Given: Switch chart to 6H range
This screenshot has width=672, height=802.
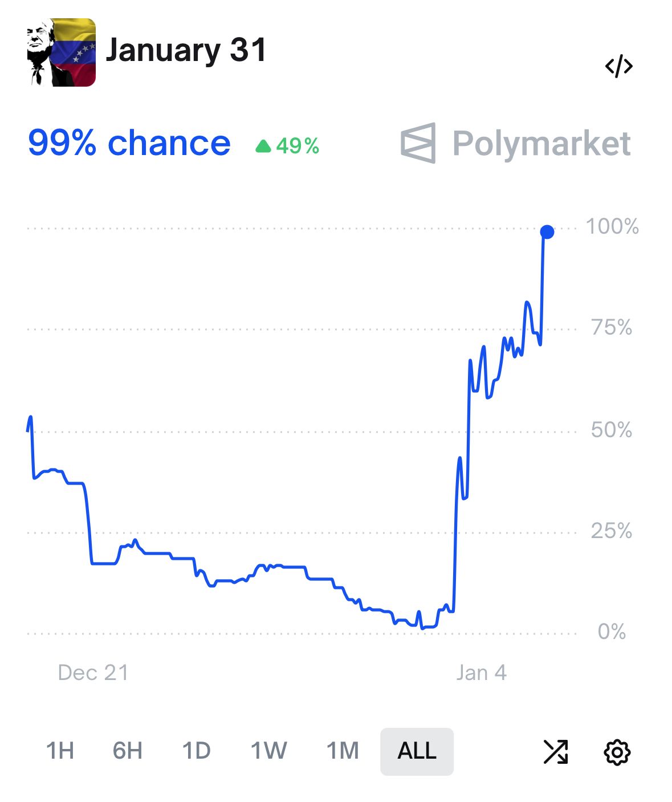Looking at the screenshot, I should tap(128, 751).
